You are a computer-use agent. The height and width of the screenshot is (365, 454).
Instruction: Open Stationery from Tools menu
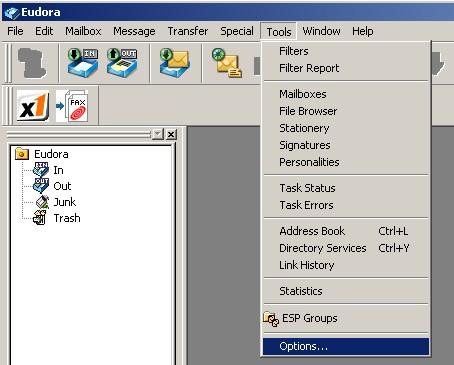[346, 128]
